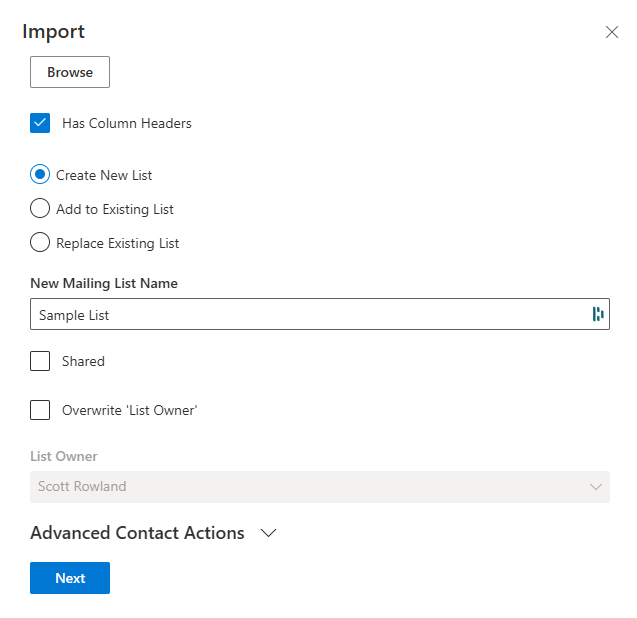The width and height of the screenshot is (637, 618).
Task: Click the Import dialog title
Action: tap(53, 31)
